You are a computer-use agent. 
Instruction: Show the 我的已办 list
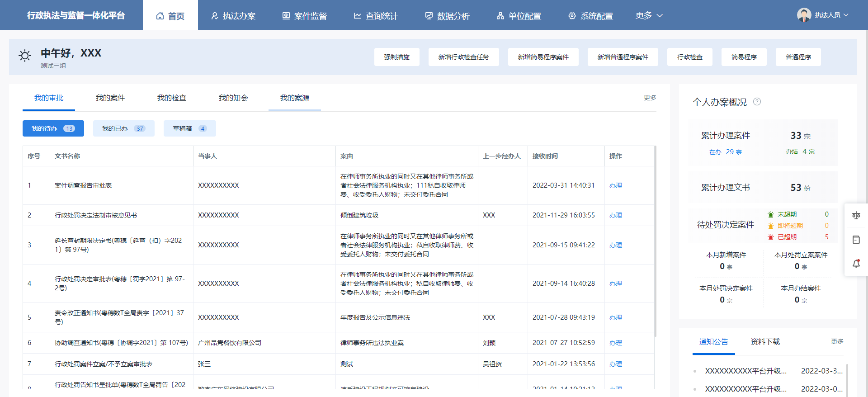pyautogui.click(x=123, y=128)
